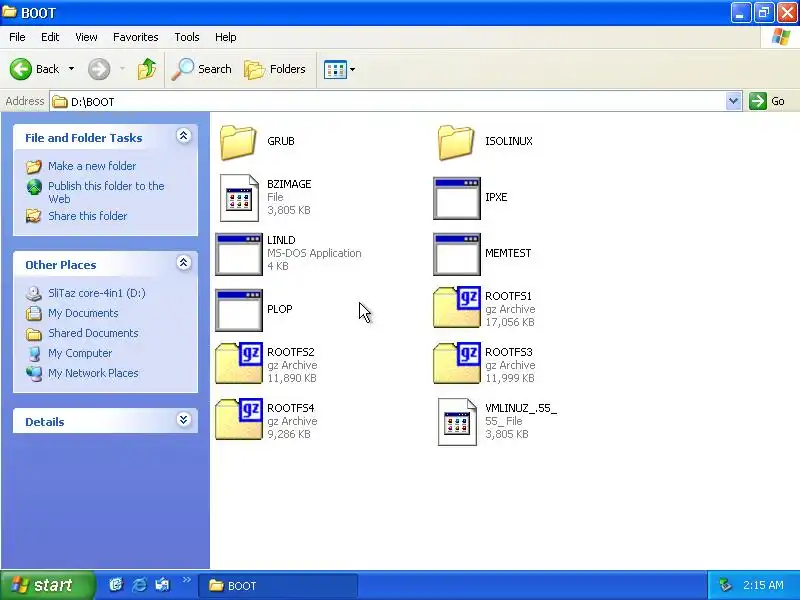This screenshot has width=800, height=600.
Task: Expand the Quick Launch overflow chevron
Action: click(186, 580)
